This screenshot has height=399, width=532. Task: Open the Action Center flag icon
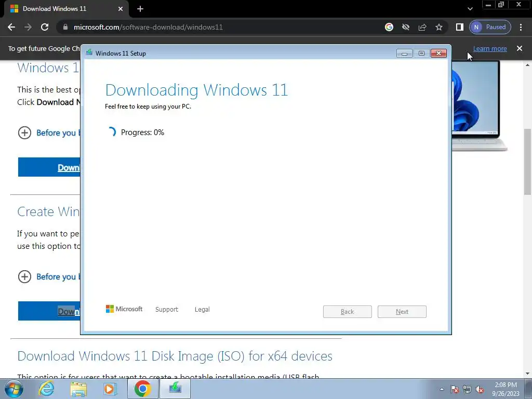tap(455, 389)
